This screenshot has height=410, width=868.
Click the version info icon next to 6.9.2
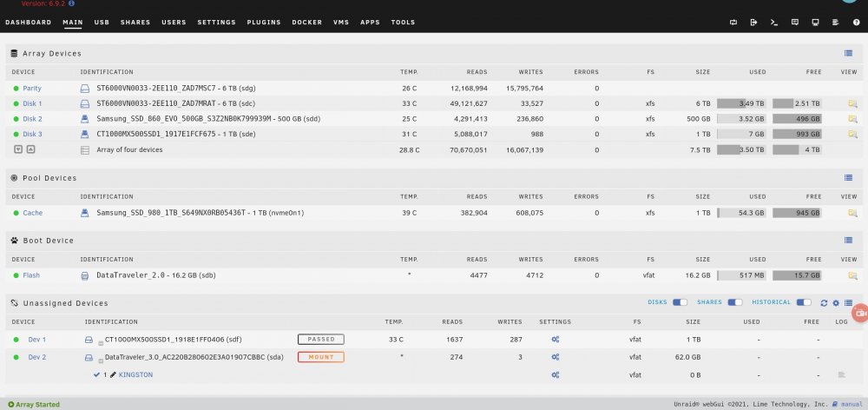pyautogui.click(x=71, y=3)
